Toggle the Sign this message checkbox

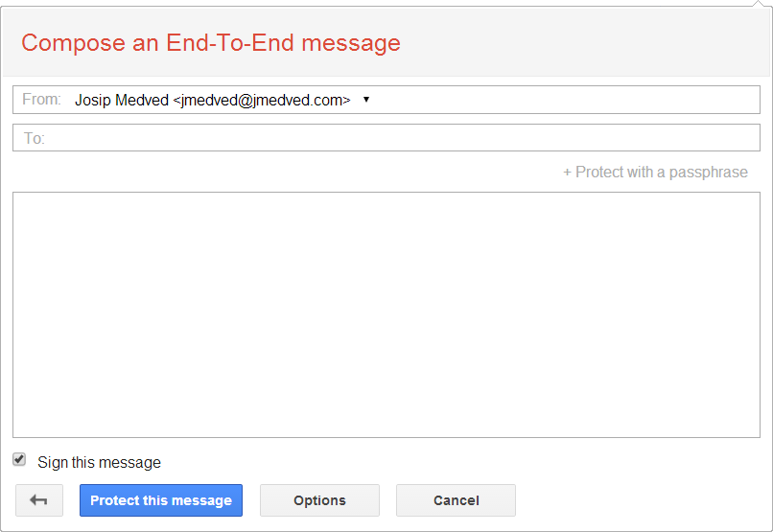coord(19,460)
